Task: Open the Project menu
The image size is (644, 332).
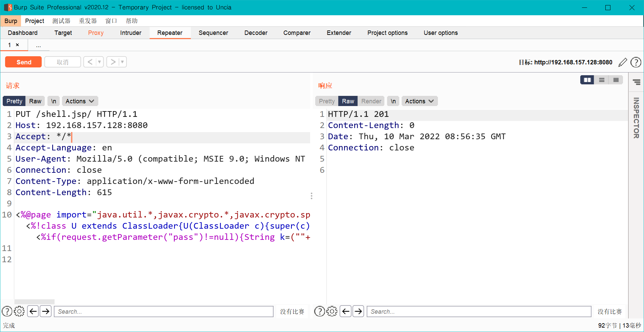Action: pyautogui.click(x=35, y=21)
